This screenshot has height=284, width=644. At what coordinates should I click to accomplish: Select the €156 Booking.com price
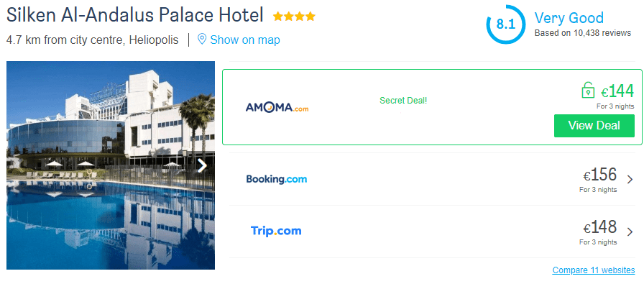coord(600,175)
